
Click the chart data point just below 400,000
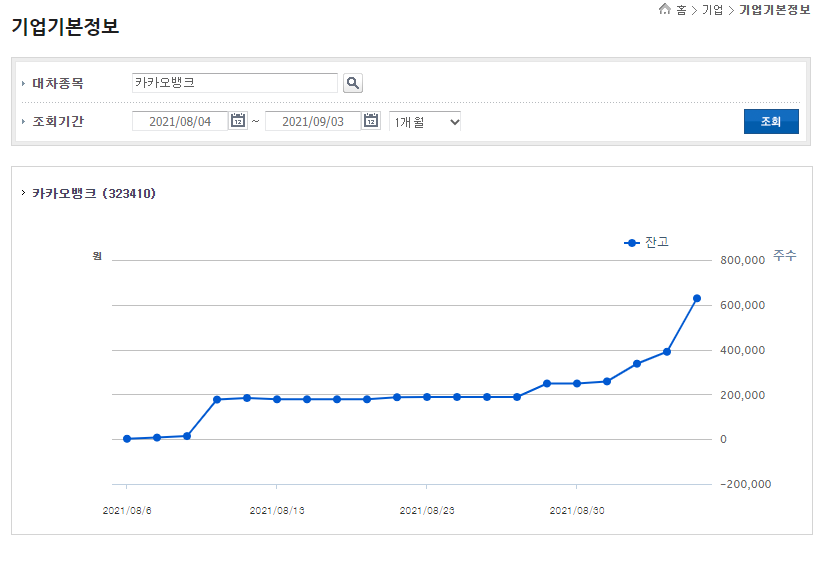tap(667, 352)
